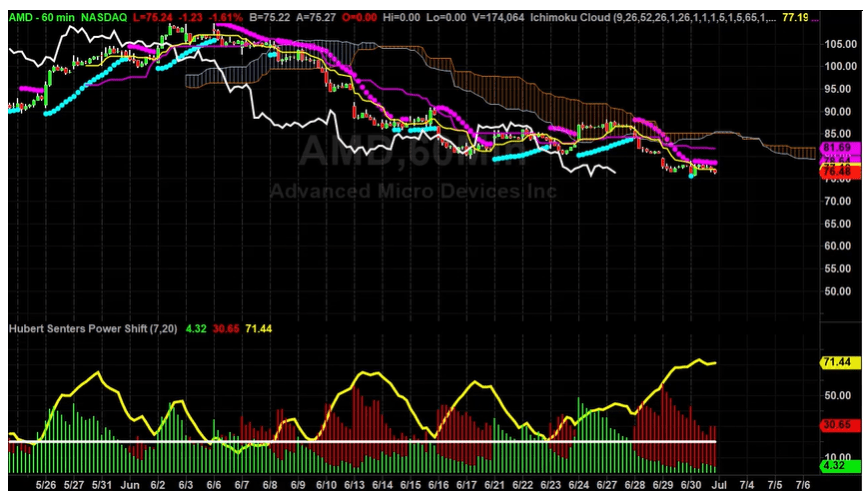Screen dimensions: 867x496
Task: Click the 6/16 date on time axis
Action: (x=438, y=485)
